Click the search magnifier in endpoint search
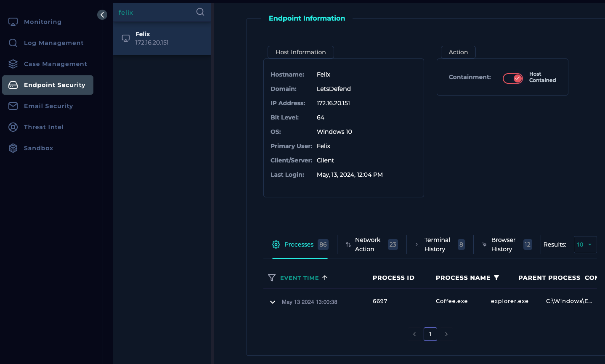This screenshot has width=605, height=364. [x=200, y=12]
